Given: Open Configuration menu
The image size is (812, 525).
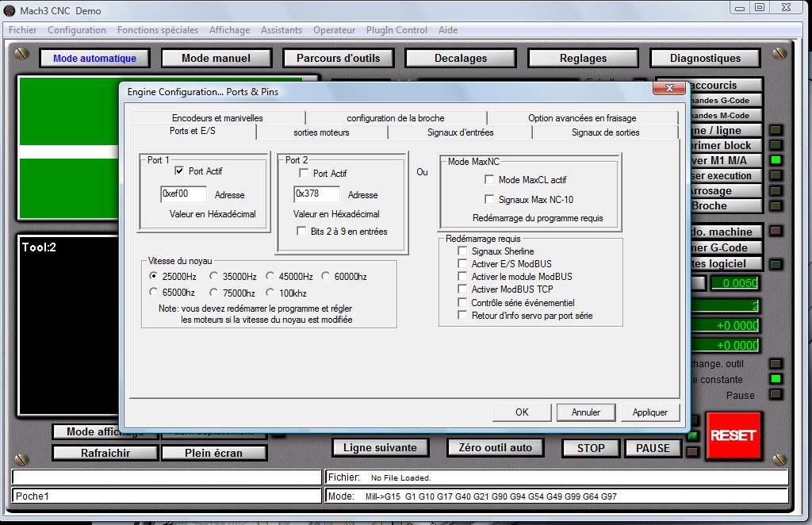Looking at the screenshot, I should [x=77, y=30].
